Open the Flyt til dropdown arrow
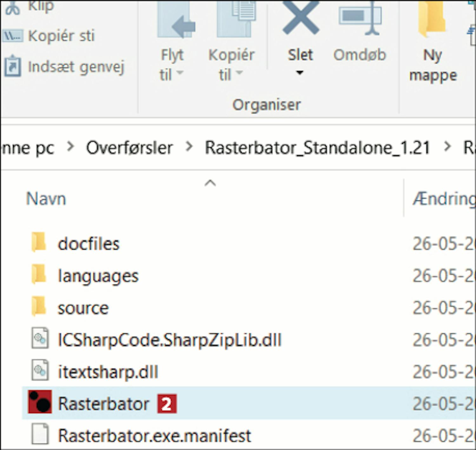 point(180,73)
